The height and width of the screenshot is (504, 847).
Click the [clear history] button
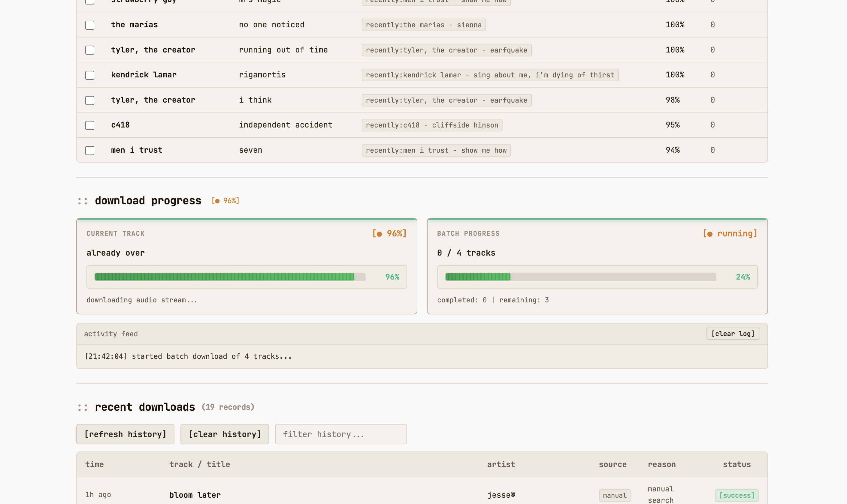(x=225, y=434)
